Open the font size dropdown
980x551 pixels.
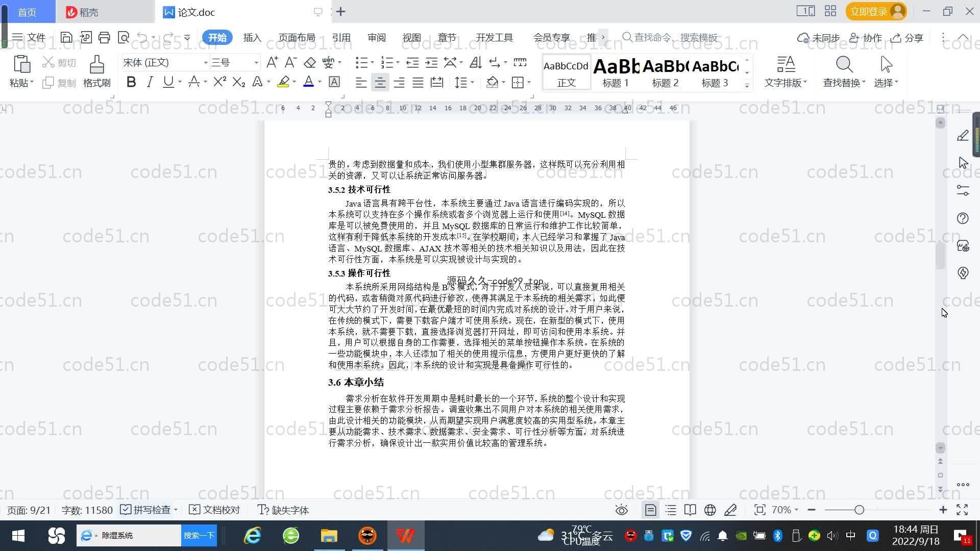(x=256, y=63)
